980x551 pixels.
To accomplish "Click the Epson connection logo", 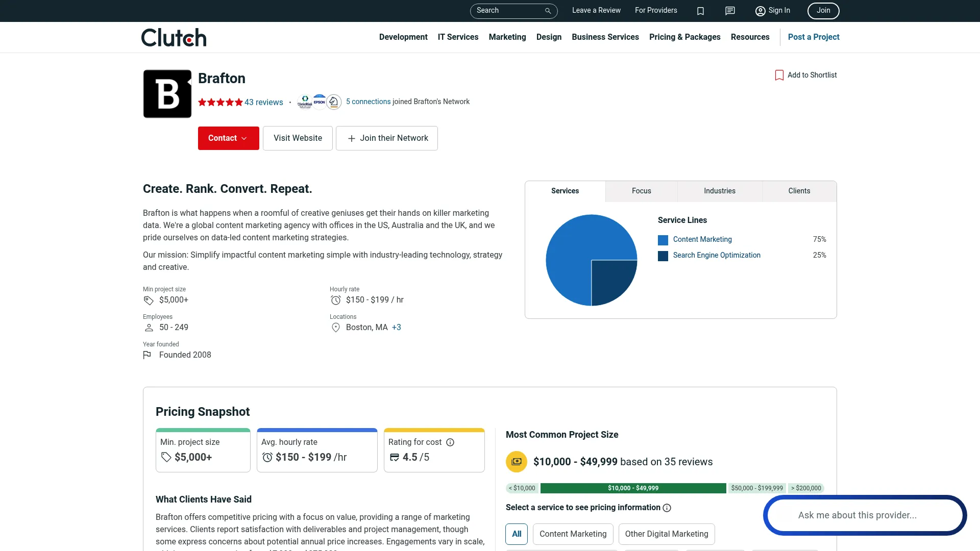I will (x=319, y=102).
